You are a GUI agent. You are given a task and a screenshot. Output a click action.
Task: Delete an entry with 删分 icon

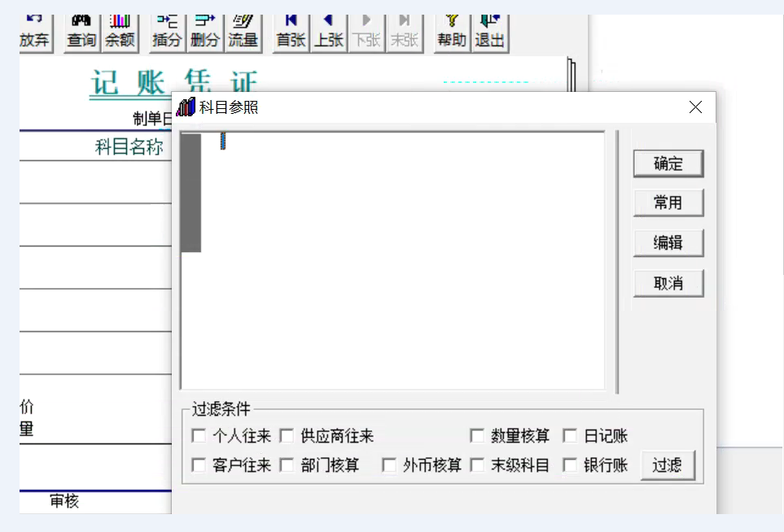(x=204, y=33)
